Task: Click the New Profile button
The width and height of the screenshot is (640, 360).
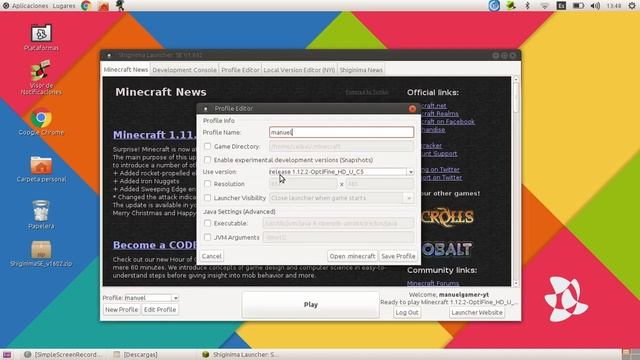Action: [x=121, y=310]
